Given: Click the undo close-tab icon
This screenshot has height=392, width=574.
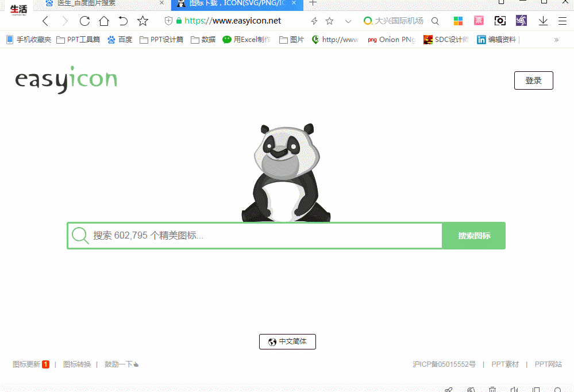Looking at the screenshot, I should click(123, 21).
